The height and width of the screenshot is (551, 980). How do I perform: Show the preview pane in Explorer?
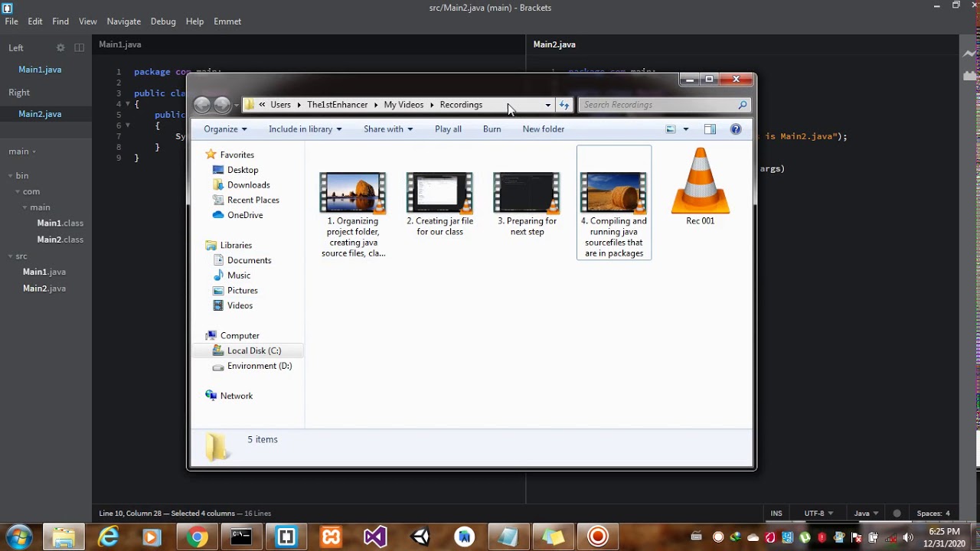coord(710,129)
